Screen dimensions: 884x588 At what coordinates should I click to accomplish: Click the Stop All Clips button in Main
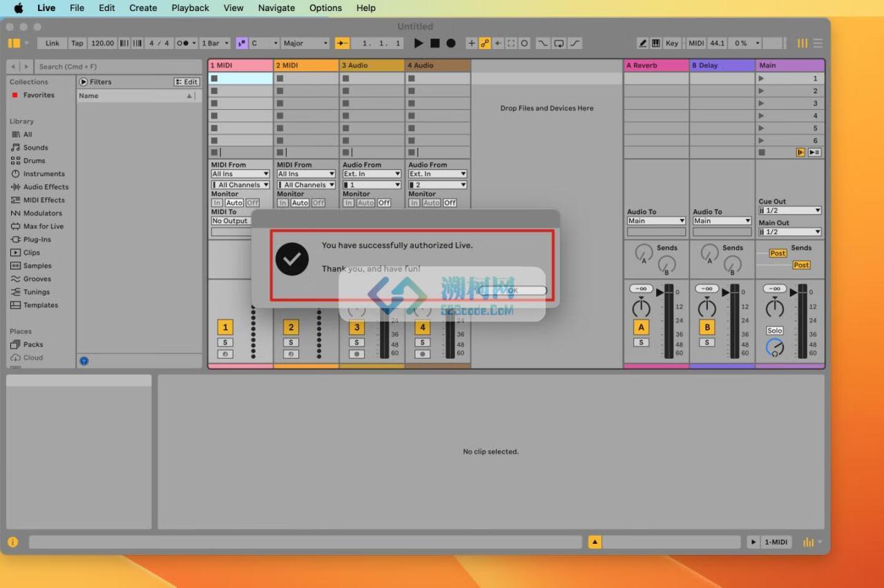pos(762,153)
